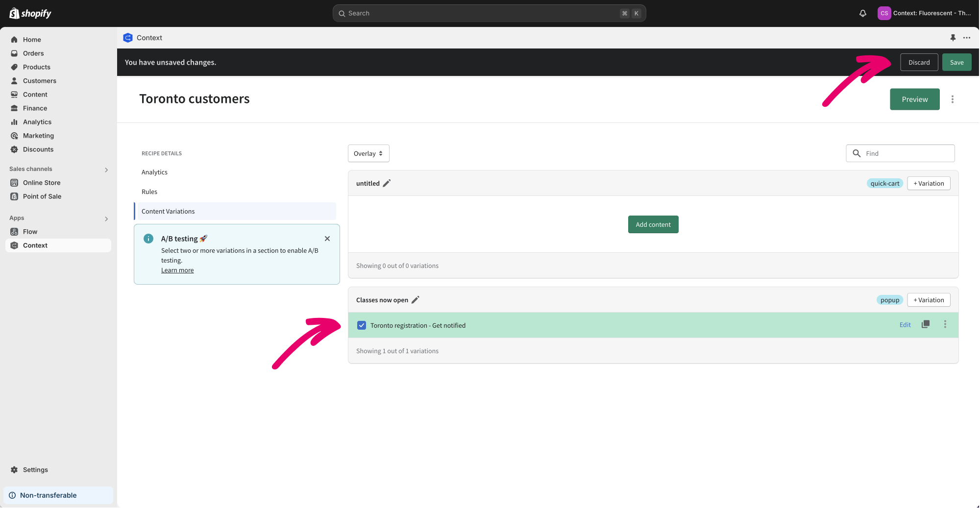Click the pencil icon beside untitled
The width and height of the screenshot is (980, 508).
coord(387,183)
